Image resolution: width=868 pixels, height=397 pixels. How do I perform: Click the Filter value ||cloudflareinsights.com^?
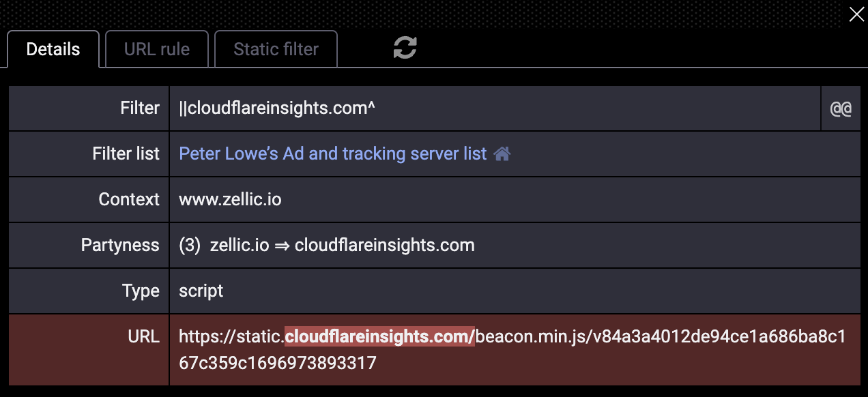pos(277,108)
